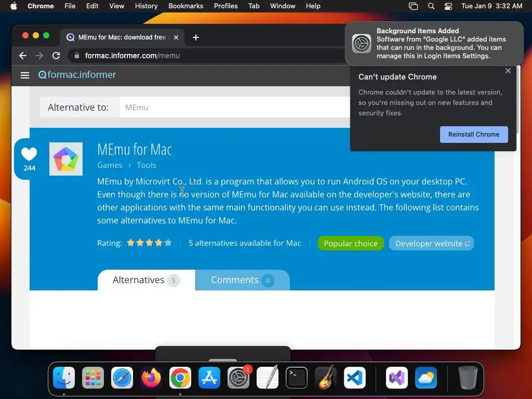Open Visual Studio Code from the Dock
This screenshot has height=399, width=532.
354,378
